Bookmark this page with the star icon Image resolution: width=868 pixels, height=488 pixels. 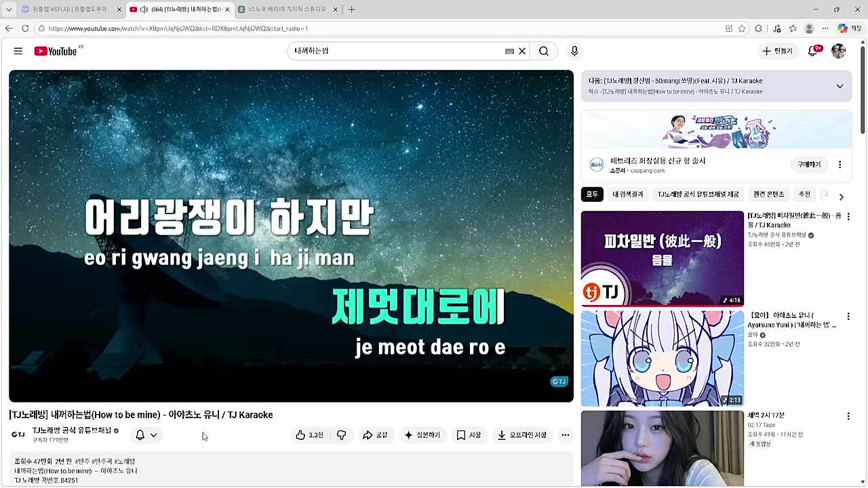(x=742, y=28)
